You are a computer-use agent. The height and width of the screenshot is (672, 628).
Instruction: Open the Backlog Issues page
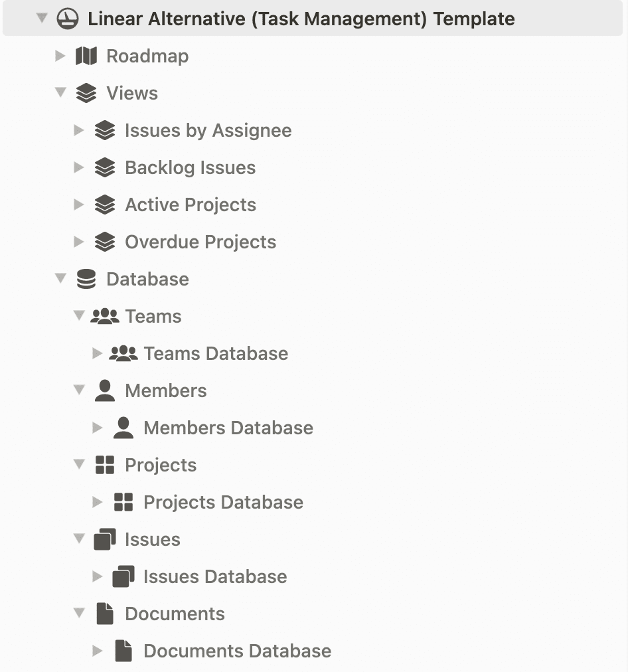point(191,167)
